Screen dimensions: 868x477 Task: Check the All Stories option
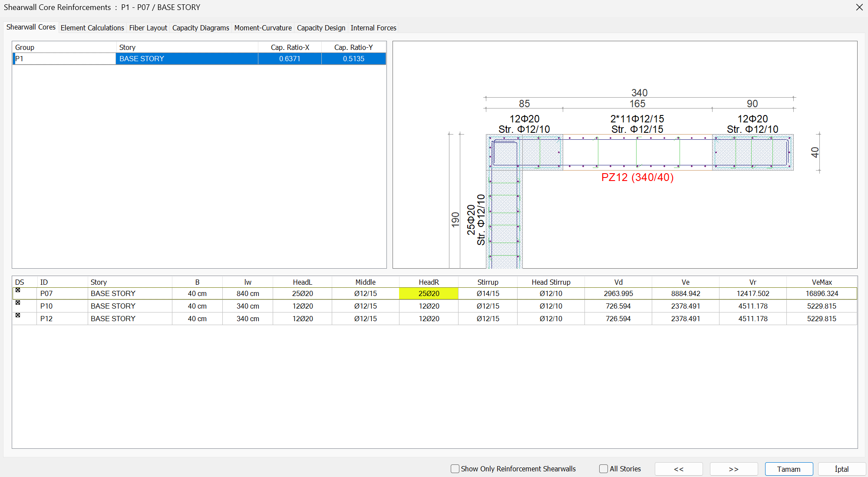(604, 469)
